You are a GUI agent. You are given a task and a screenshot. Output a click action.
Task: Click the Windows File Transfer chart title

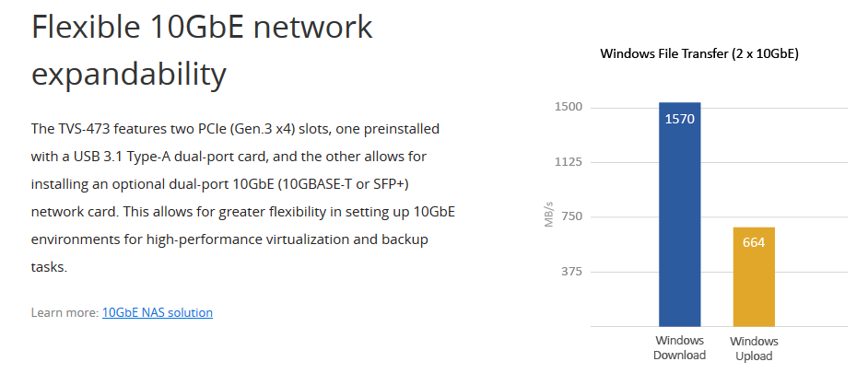[699, 54]
